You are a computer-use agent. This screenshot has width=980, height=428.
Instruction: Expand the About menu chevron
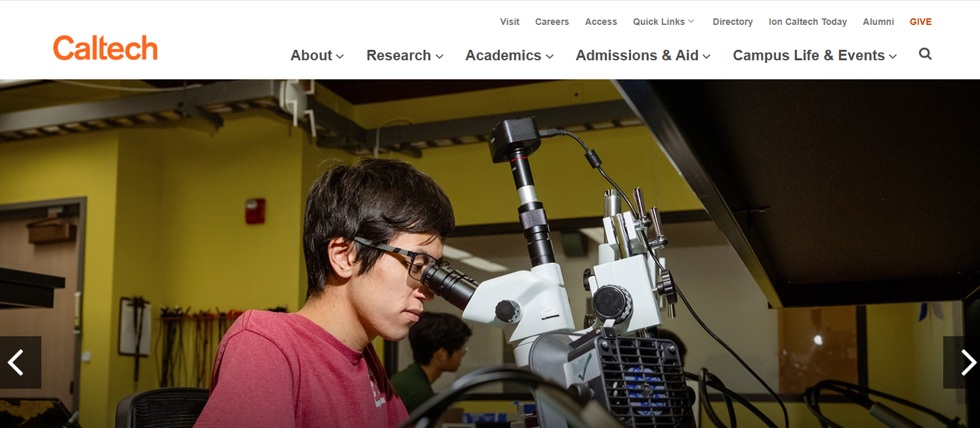pyautogui.click(x=340, y=56)
